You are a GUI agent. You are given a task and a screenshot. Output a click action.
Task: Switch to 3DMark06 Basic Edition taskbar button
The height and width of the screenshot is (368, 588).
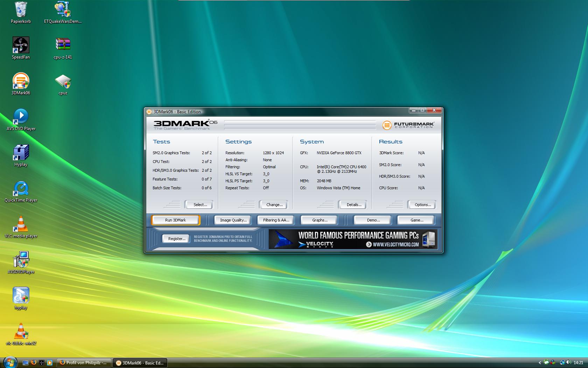tap(140, 363)
